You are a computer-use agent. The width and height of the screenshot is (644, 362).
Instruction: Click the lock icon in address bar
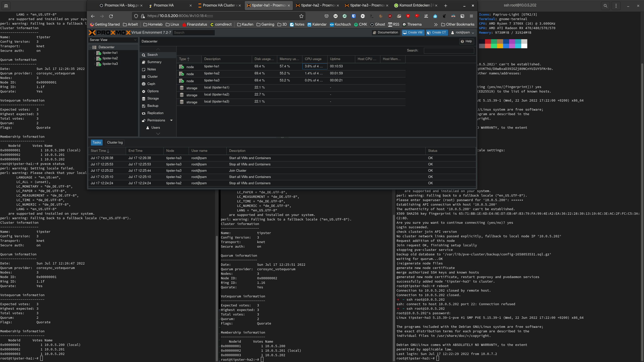point(143,16)
